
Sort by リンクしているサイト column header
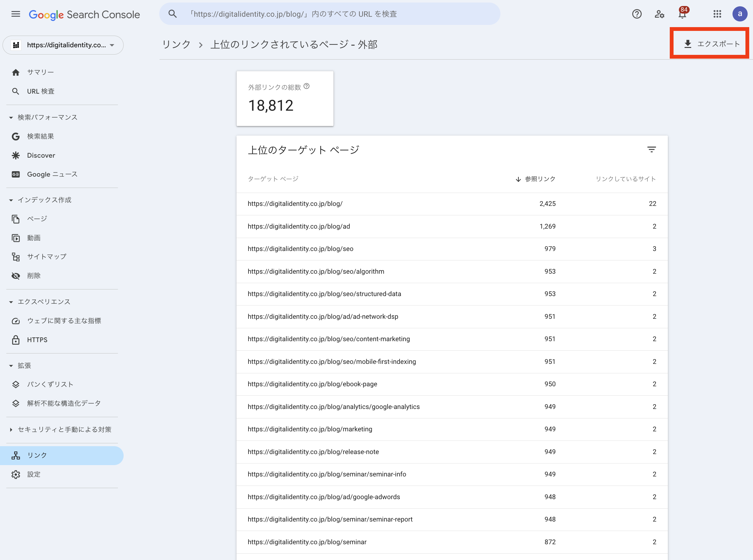pyautogui.click(x=626, y=179)
